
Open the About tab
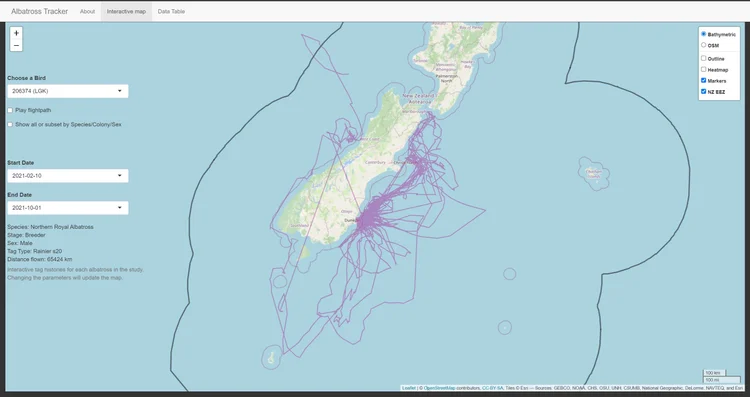click(x=88, y=11)
